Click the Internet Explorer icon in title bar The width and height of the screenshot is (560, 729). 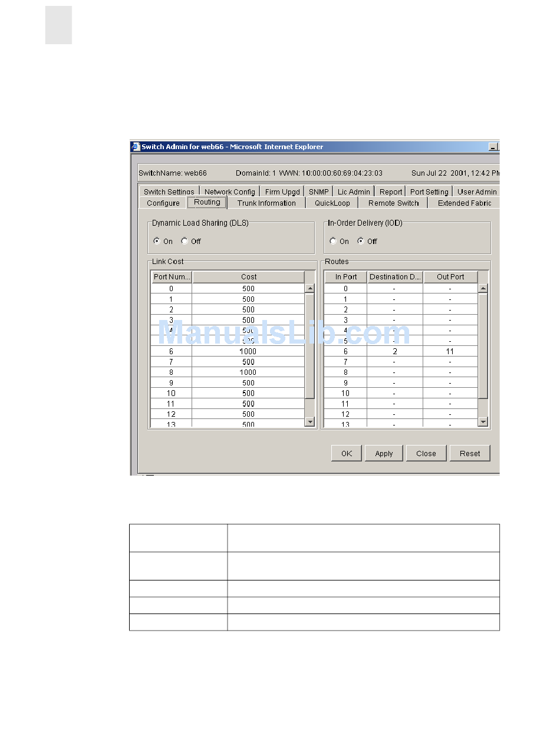136,147
